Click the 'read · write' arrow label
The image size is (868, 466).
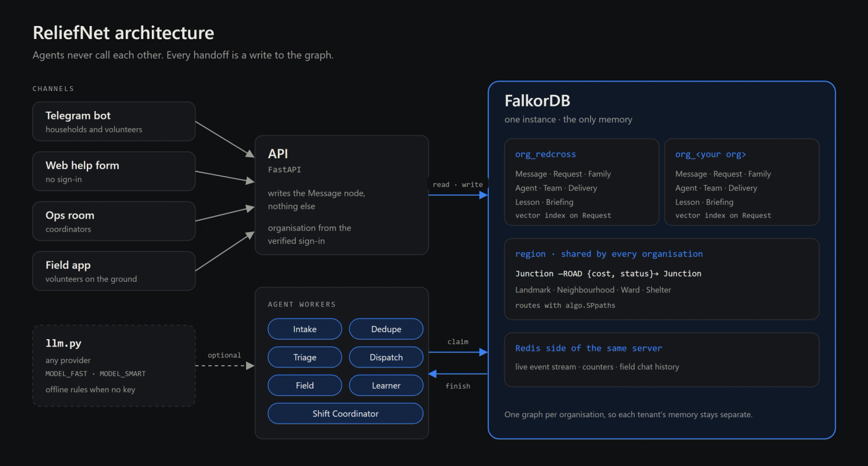[458, 184]
